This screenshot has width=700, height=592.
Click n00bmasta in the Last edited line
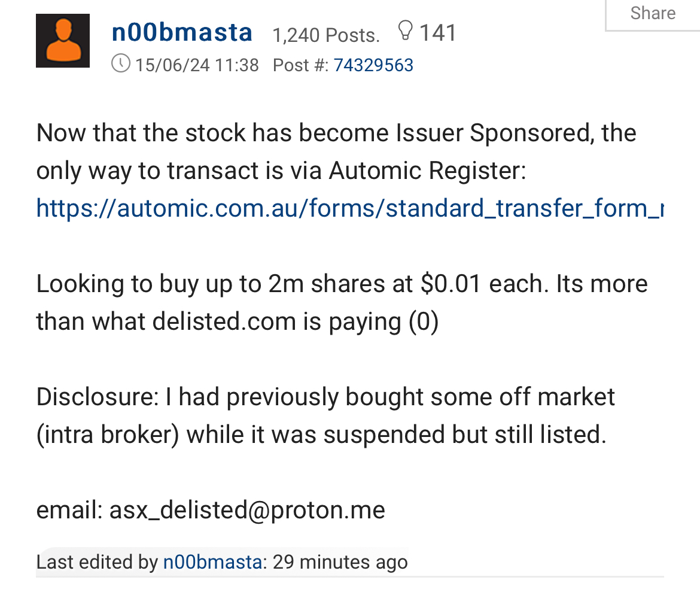click(x=212, y=562)
